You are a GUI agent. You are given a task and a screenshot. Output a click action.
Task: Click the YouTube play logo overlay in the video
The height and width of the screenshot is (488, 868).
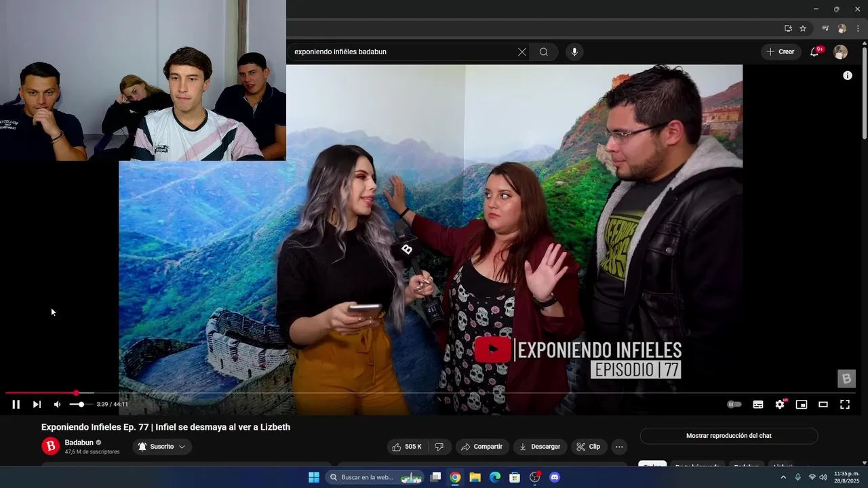(x=492, y=350)
